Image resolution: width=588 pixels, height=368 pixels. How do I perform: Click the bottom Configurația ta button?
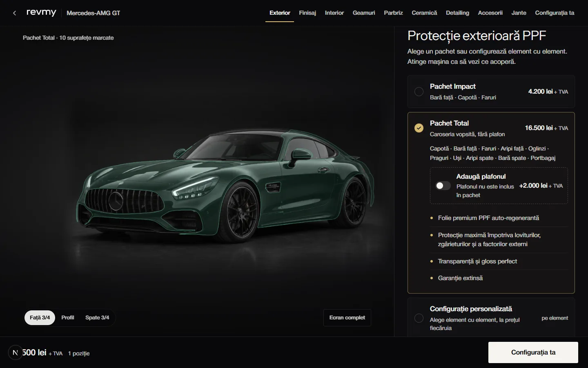(533, 352)
